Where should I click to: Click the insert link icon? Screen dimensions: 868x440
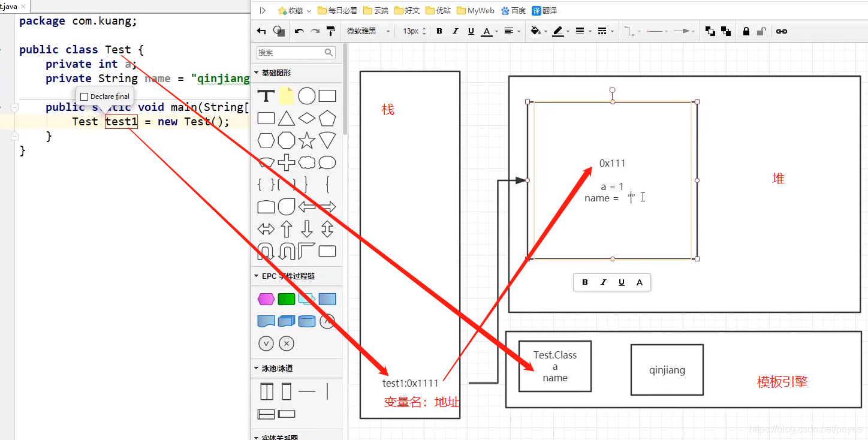782,31
